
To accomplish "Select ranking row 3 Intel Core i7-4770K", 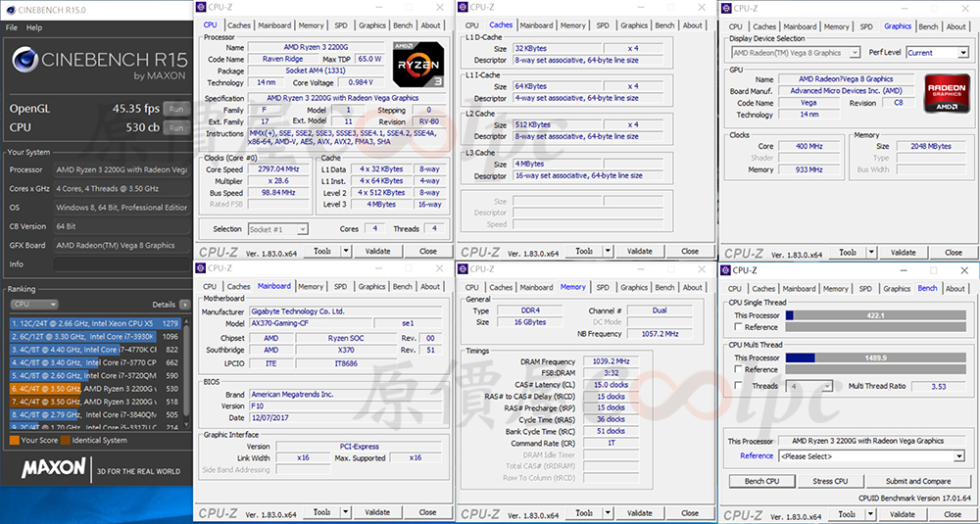I will coord(96,350).
